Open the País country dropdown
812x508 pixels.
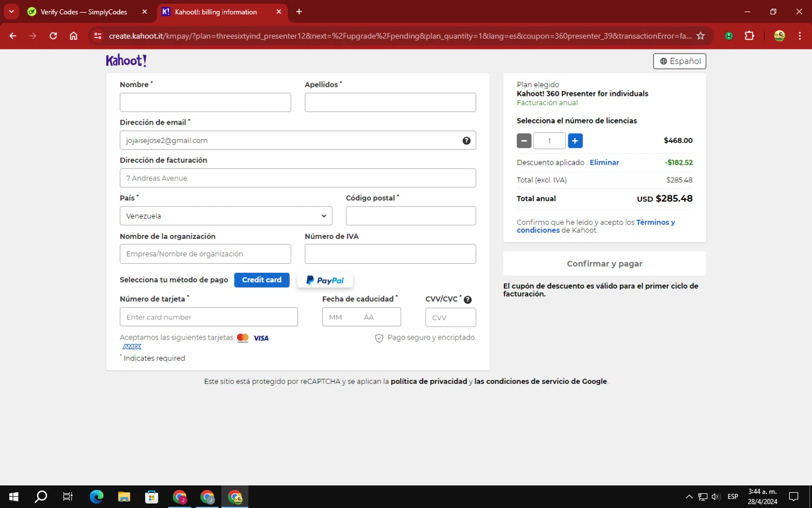pyautogui.click(x=226, y=216)
